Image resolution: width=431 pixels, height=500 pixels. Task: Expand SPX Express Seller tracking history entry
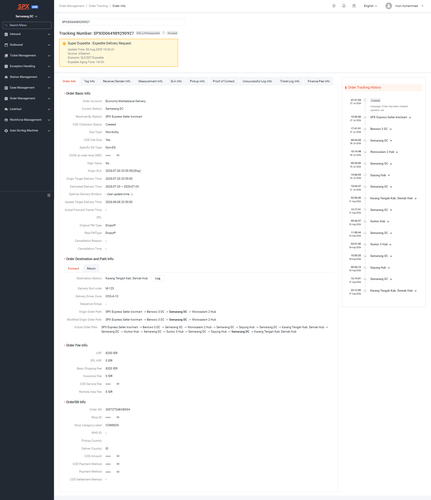point(410,117)
